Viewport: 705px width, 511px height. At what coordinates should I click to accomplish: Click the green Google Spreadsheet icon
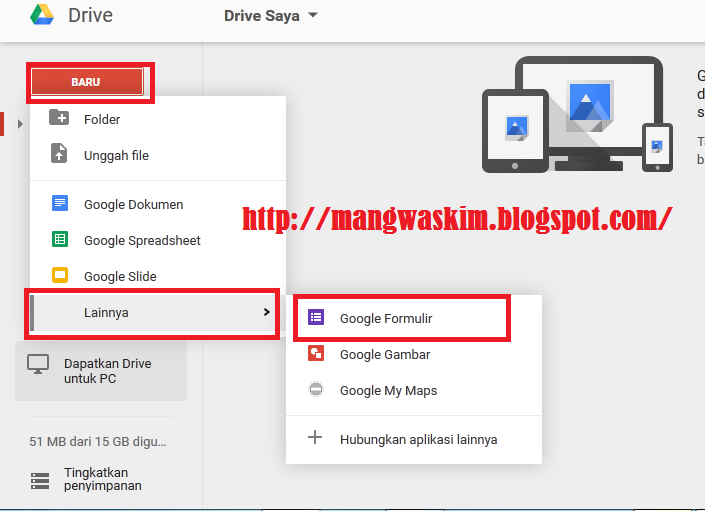coord(60,239)
